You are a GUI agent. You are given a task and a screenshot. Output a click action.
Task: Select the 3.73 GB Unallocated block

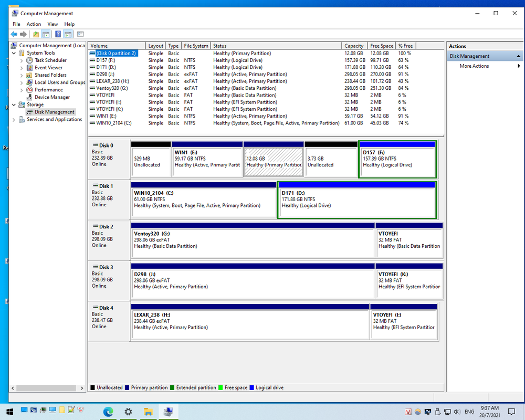(x=331, y=159)
